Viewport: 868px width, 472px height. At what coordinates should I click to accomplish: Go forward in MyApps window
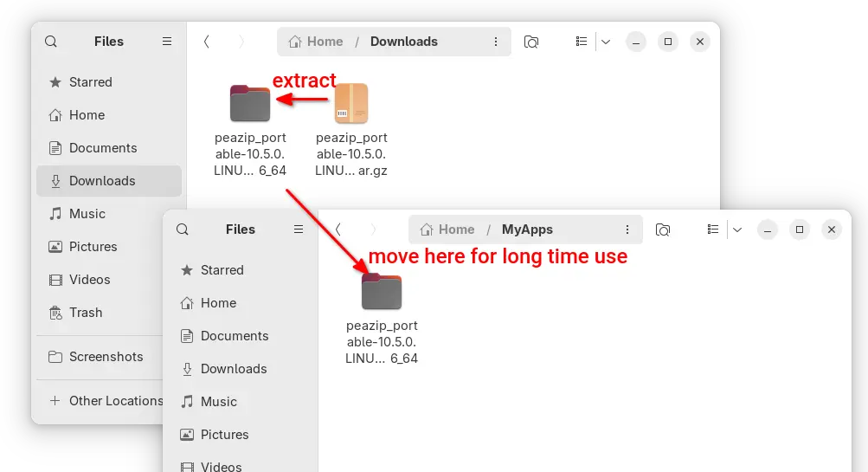(x=372, y=230)
